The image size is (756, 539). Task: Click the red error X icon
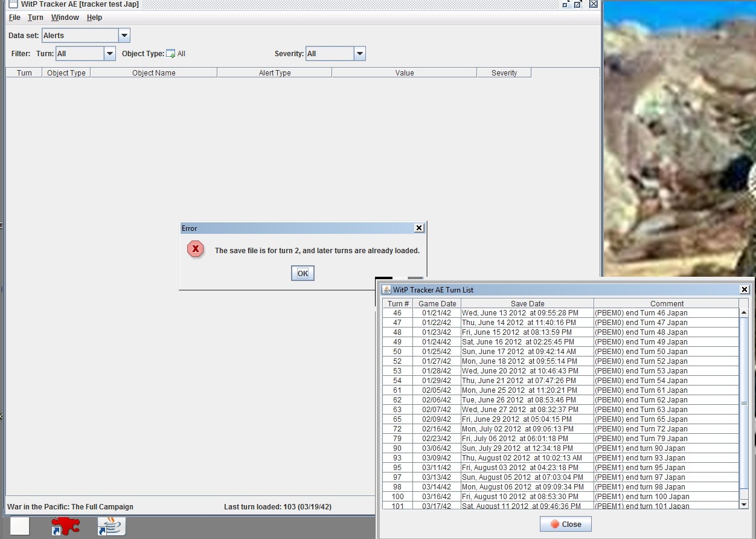196,249
